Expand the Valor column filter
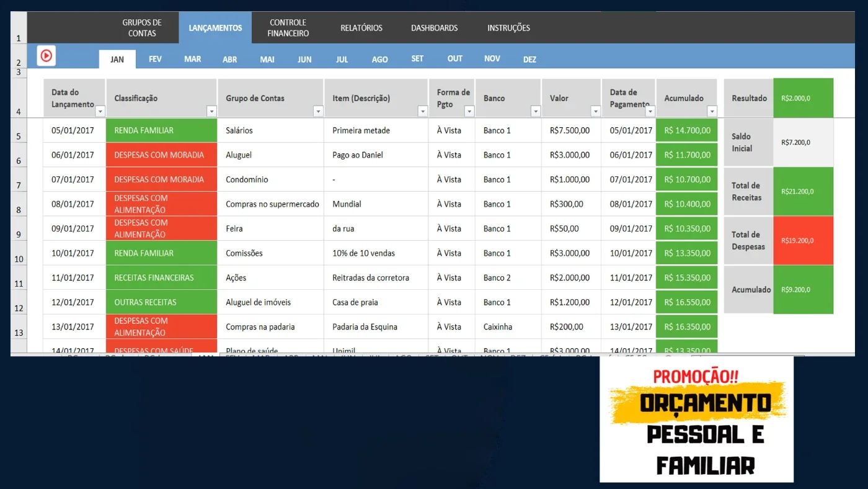Image resolution: width=868 pixels, height=489 pixels. (x=596, y=112)
